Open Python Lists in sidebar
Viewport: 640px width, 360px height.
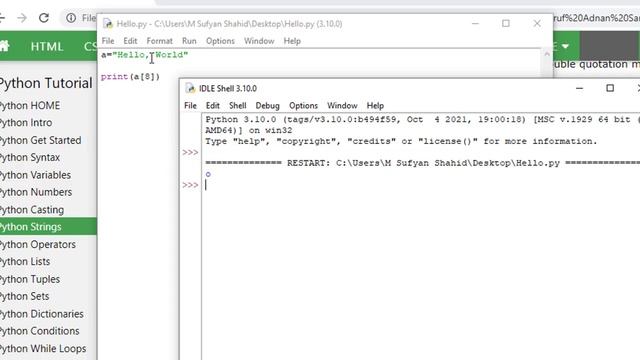pyautogui.click(x=25, y=262)
